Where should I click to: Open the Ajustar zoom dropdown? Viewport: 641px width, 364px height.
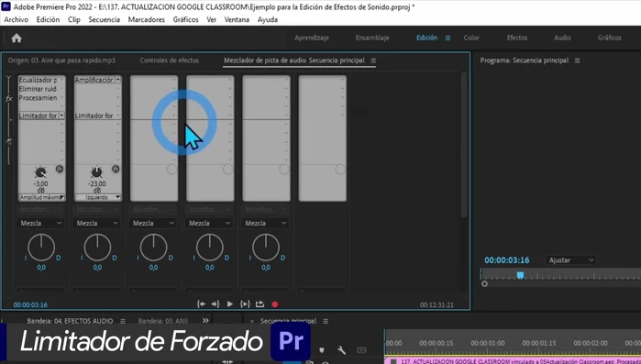click(x=570, y=260)
